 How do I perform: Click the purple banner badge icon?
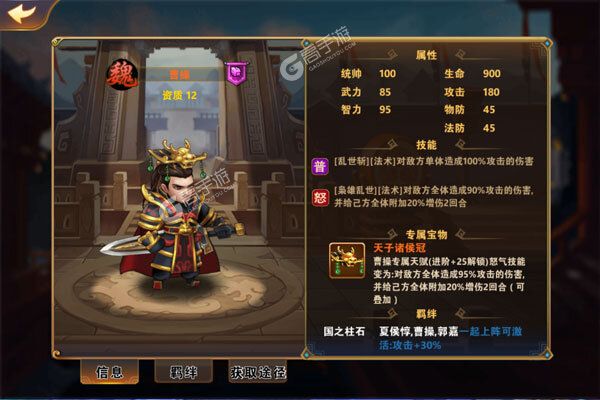click(x=236, y=73)
